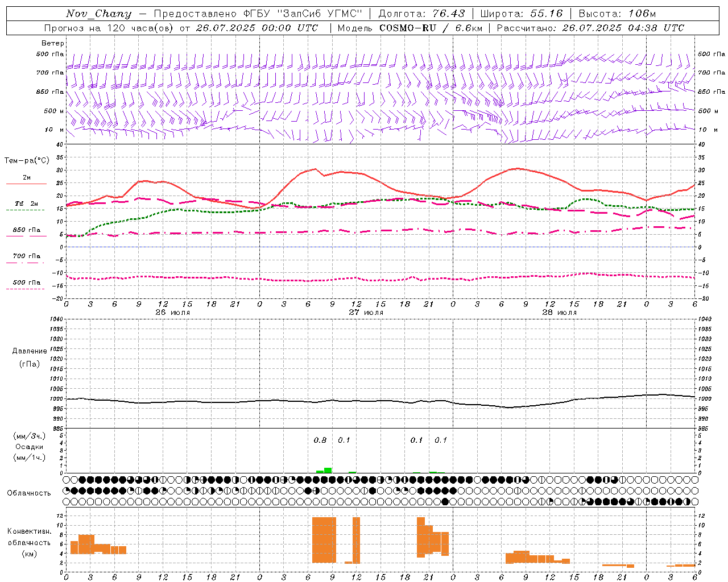The height and width of the screenshot is (582, 728).
Task: Click the 26 июля date label
Action: pos(172,312)
